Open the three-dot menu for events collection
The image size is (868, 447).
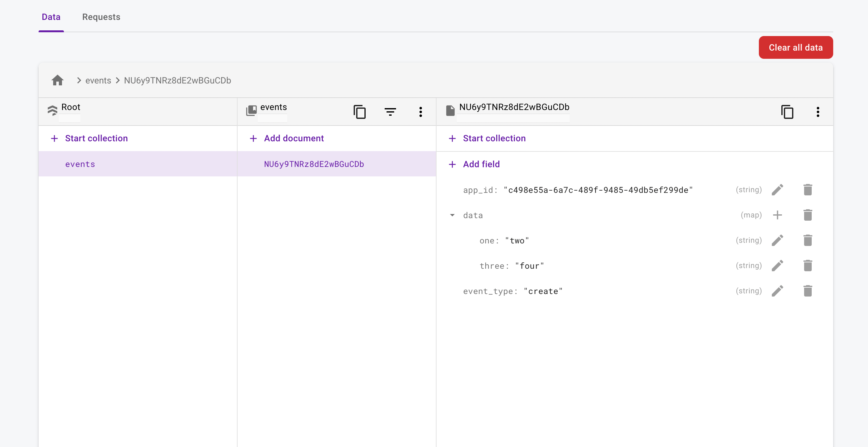tap(420, 112)
